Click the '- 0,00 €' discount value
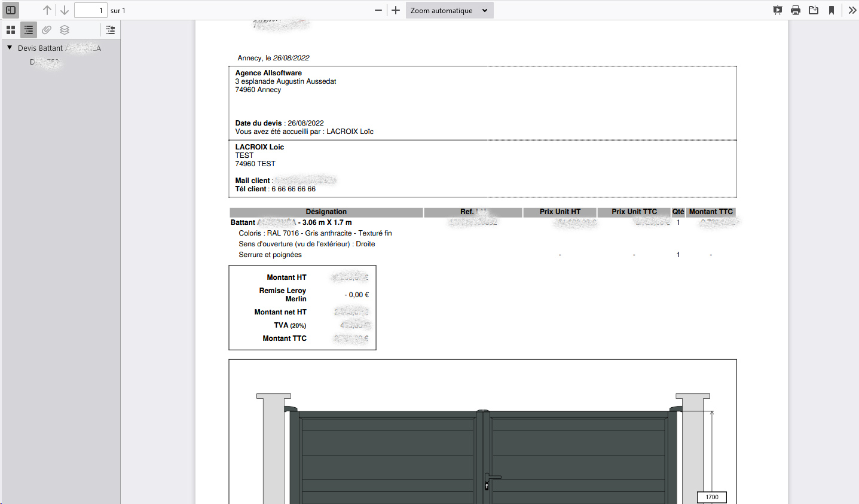Viewport: 859px width, 504px height. click(x=357, y=295)
